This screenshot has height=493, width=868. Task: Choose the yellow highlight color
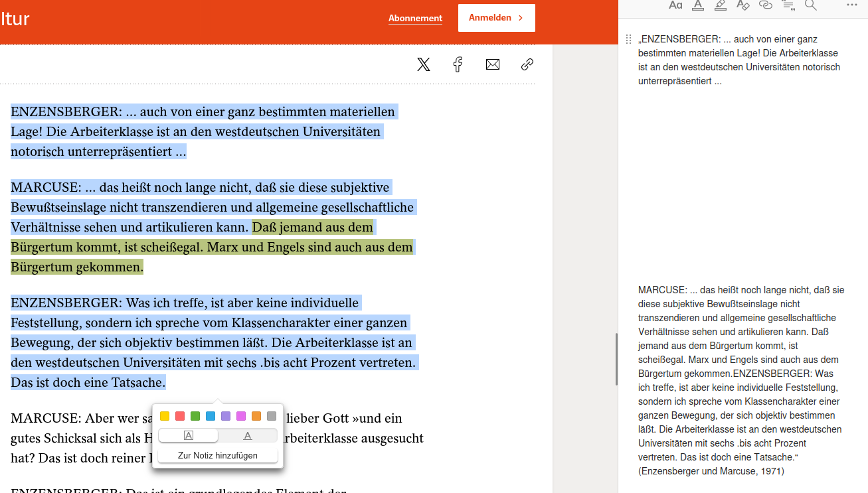(165, 416)
